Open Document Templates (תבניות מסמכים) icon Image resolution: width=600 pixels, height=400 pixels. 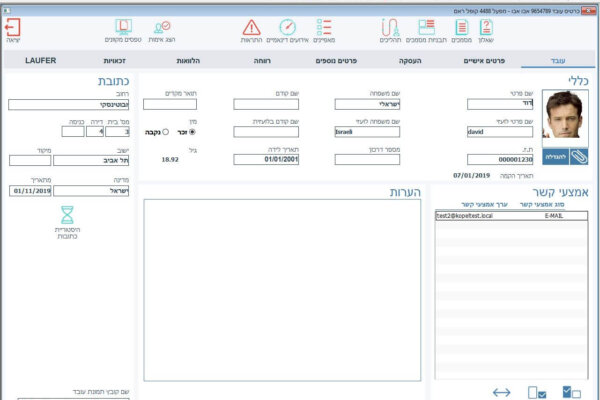[x=426, y=31]
